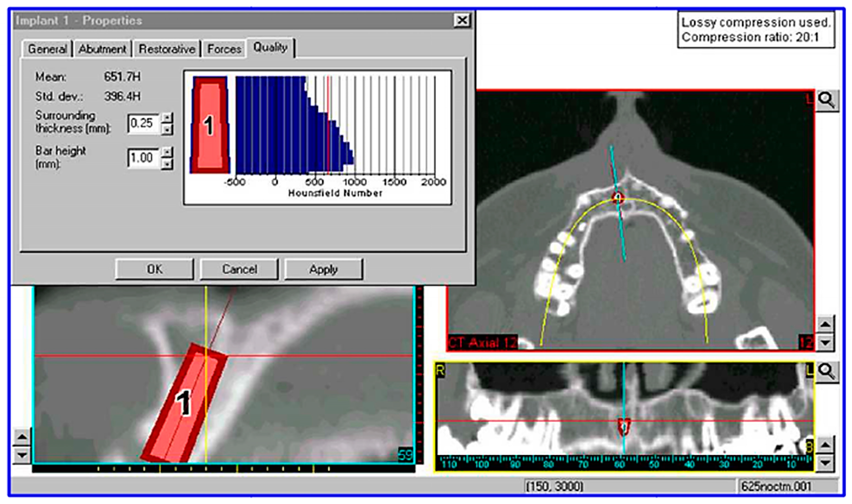
Task: Click the cross-section view up arrow
Action: pos(22,437)
